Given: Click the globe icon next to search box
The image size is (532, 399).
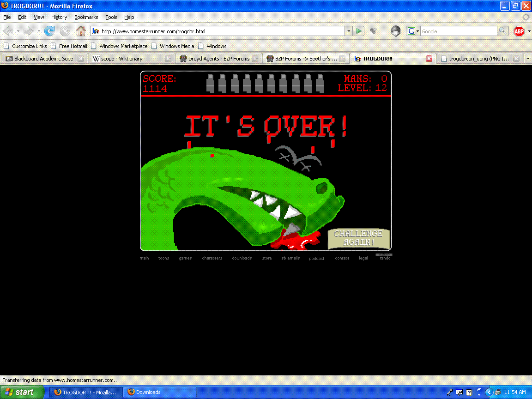Looking at the screenshot, I should point(396,31).
